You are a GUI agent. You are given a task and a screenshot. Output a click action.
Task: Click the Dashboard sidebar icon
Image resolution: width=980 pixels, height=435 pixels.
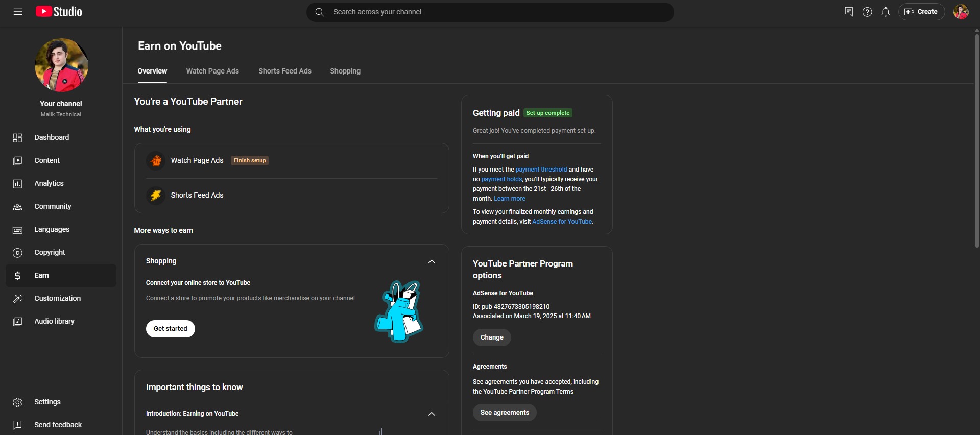coord(17,138)
